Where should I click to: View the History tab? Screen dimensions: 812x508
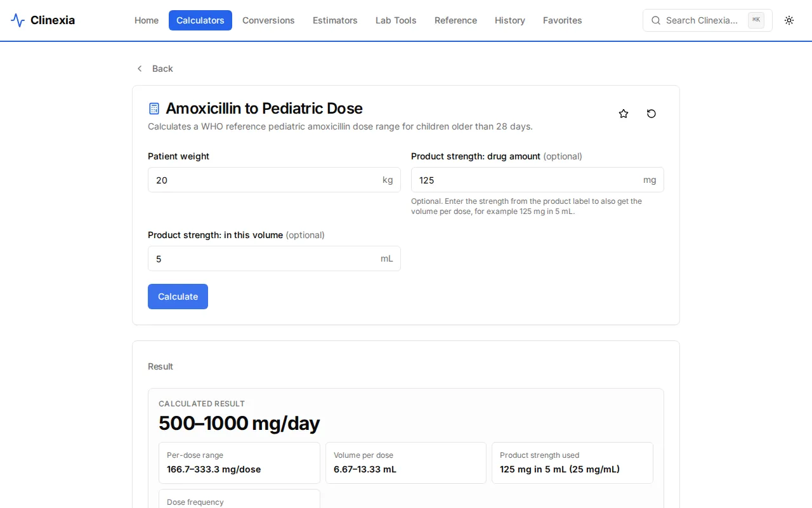[x=510, y=20]
